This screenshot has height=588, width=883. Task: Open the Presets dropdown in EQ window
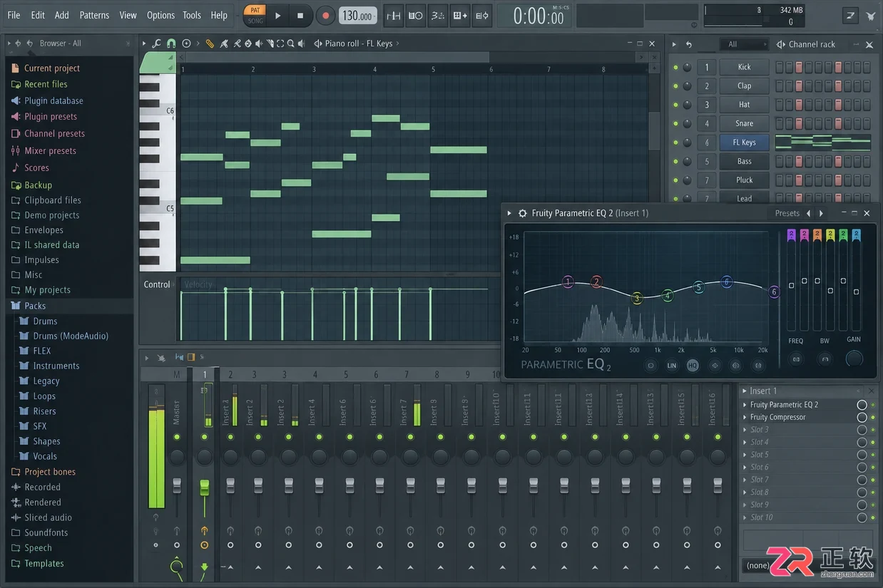787,213
